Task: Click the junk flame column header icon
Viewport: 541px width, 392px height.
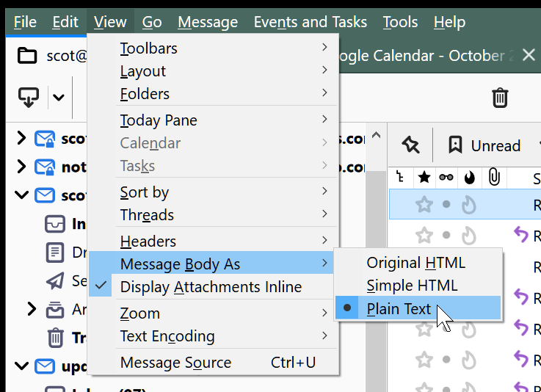Action: (470, 178)
